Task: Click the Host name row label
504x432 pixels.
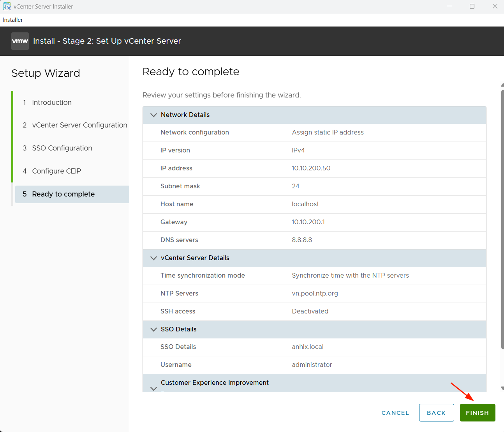Action: 177,204
